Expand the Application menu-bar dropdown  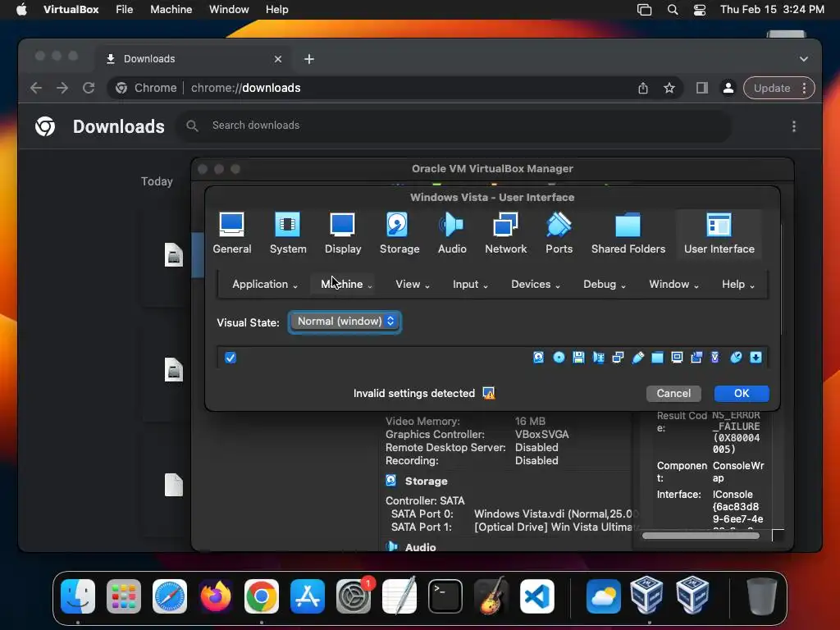[x=265, y=284]
